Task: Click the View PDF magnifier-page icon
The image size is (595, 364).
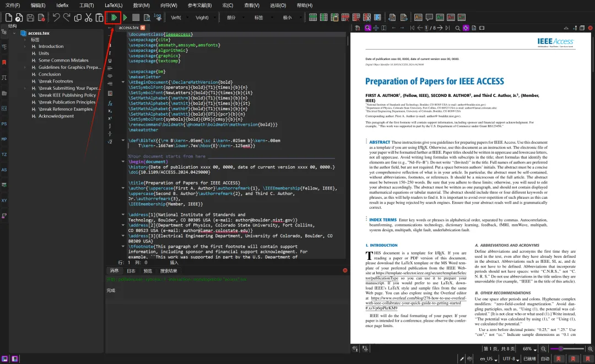Action: pyautogui.click(x=147, y=18)
